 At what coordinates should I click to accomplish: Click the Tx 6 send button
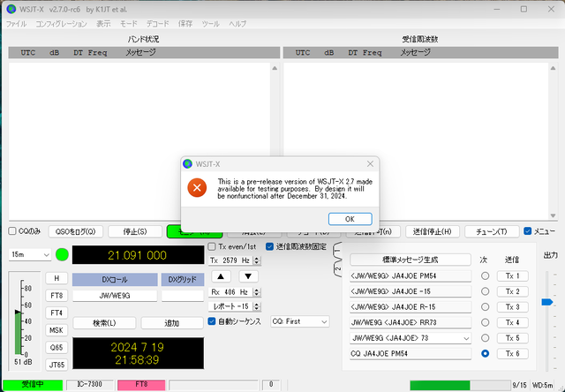click(512, 354)
